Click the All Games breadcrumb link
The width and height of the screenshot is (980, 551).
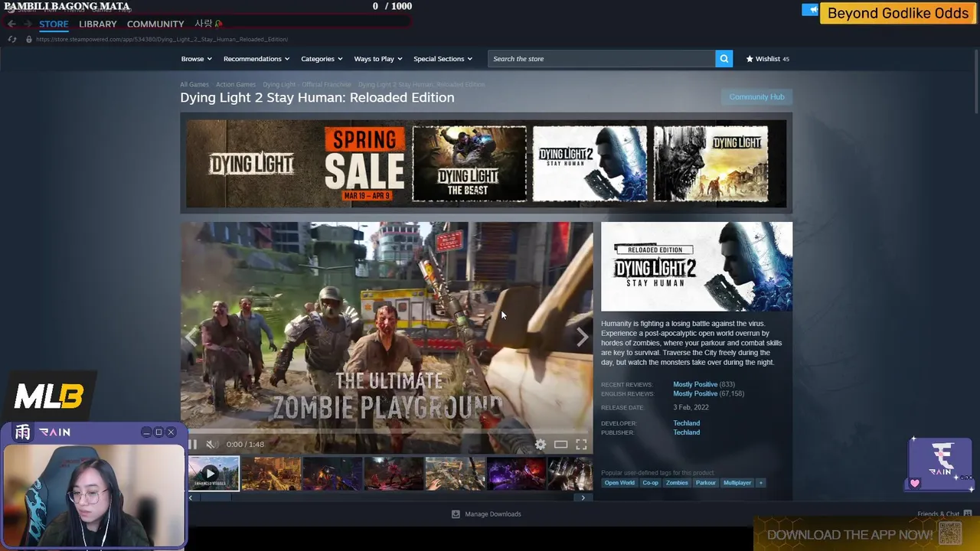[x=194, y=84]
